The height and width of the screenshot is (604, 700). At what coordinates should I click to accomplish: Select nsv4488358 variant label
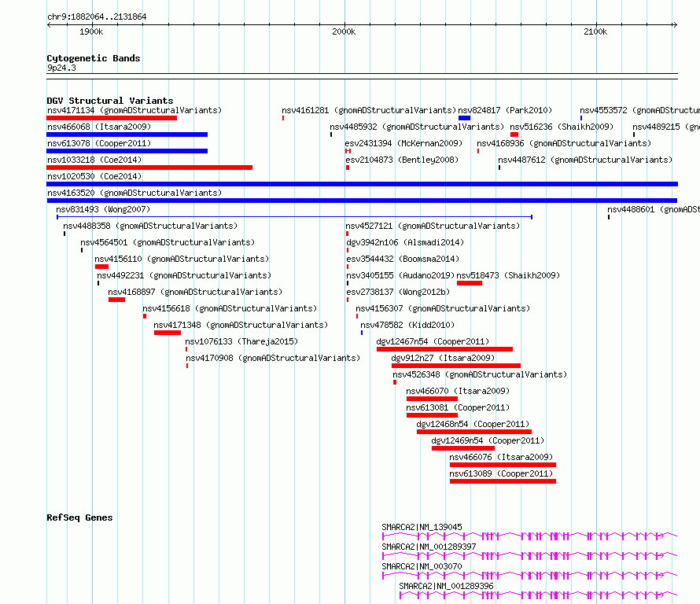click(x=150, y=226)
